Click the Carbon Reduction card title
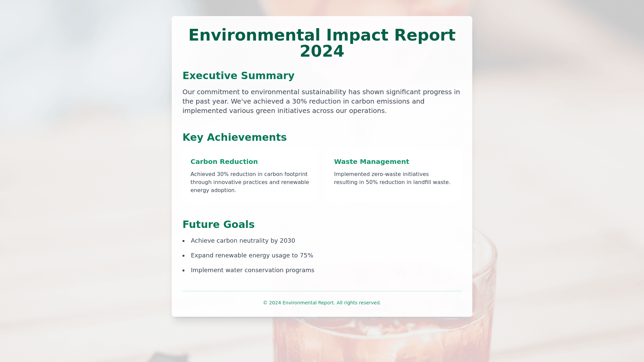The width and height of the screenshot is (644, 362). point(224,162)
